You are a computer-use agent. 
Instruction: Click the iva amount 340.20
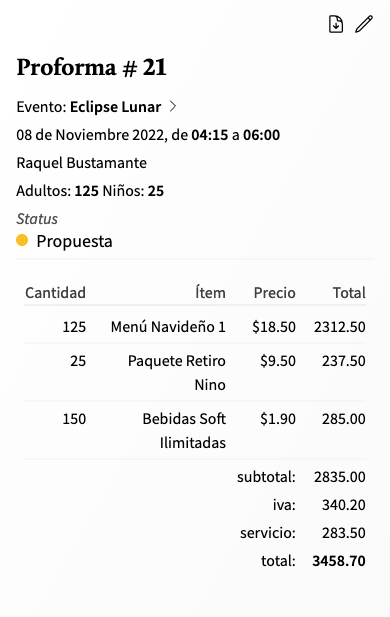click(344, 505)
